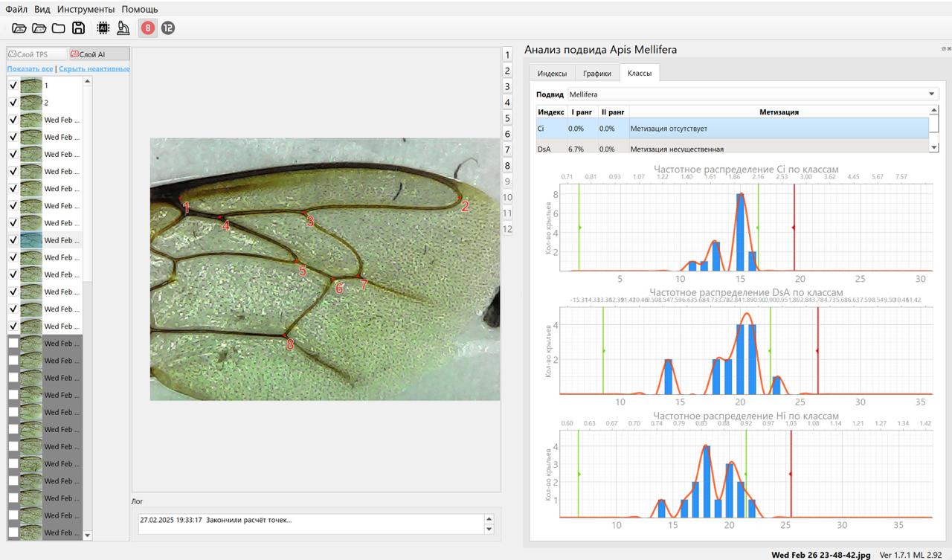Click the Индекс column header
Image resolution: width=952 pixels, height=560 pixels.
[x=551, y=112]
